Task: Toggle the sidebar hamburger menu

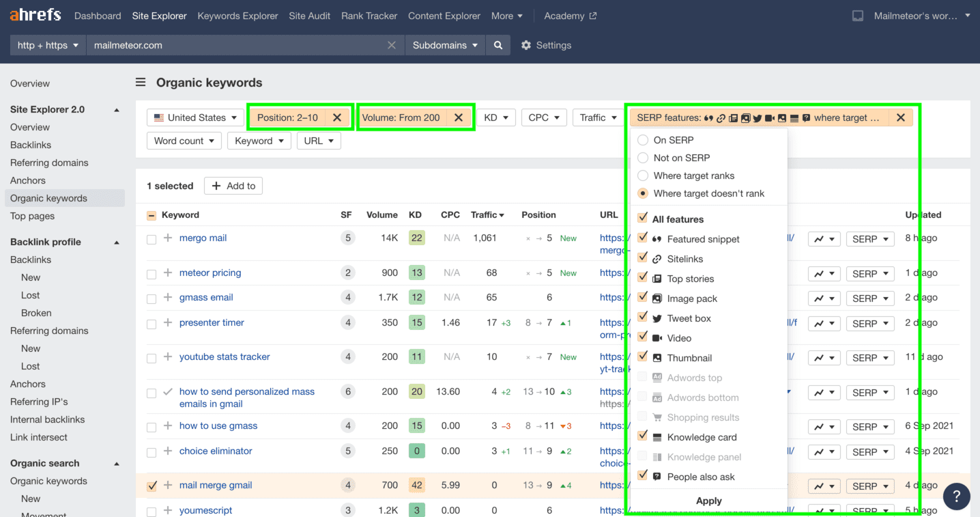Action: [141, 83]
